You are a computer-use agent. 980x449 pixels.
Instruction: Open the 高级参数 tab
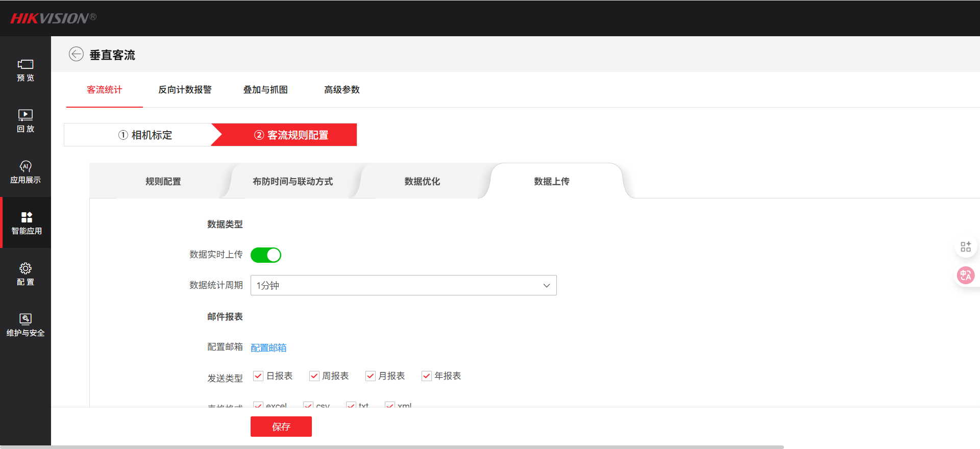(x=341, y=90)
